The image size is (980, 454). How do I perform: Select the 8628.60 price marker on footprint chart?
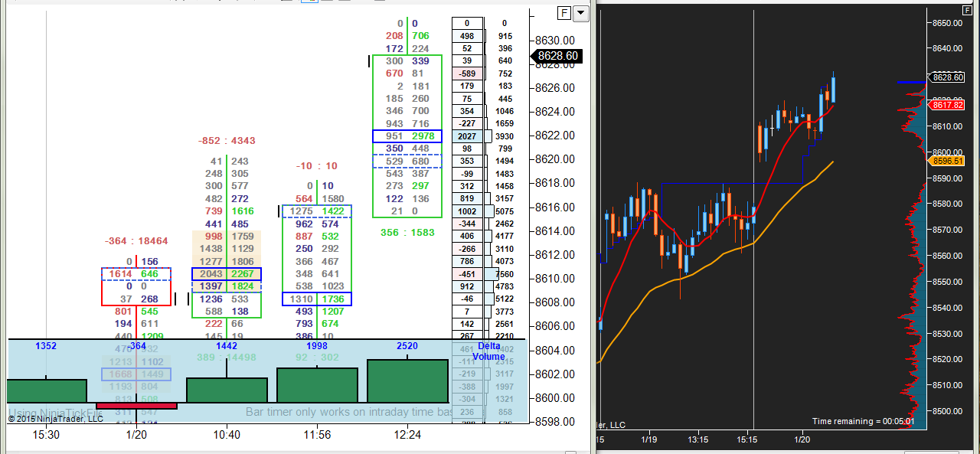coord(558,56)
